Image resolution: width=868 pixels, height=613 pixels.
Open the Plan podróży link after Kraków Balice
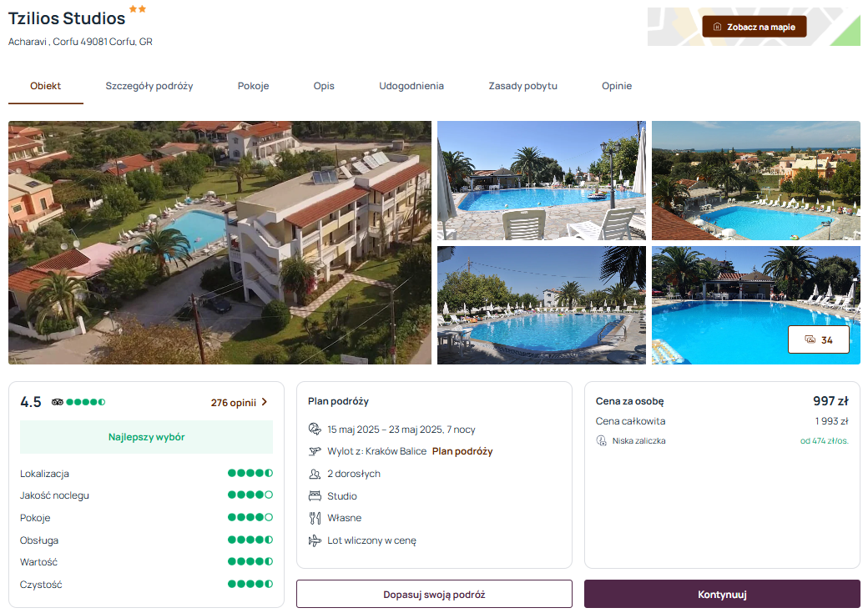tap(462, 451)
